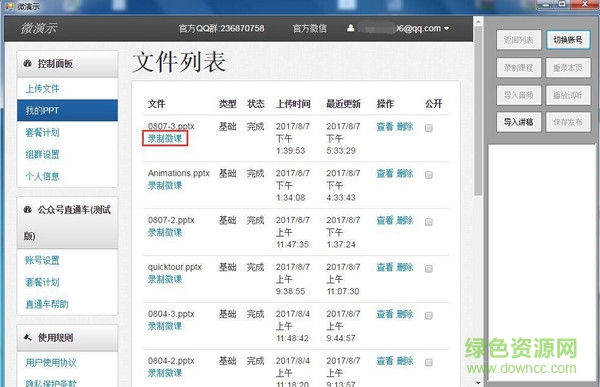Click 查看 for 0804-3.pptx
The width and height of the screenshot is (600, 387).
coord(385,314)
